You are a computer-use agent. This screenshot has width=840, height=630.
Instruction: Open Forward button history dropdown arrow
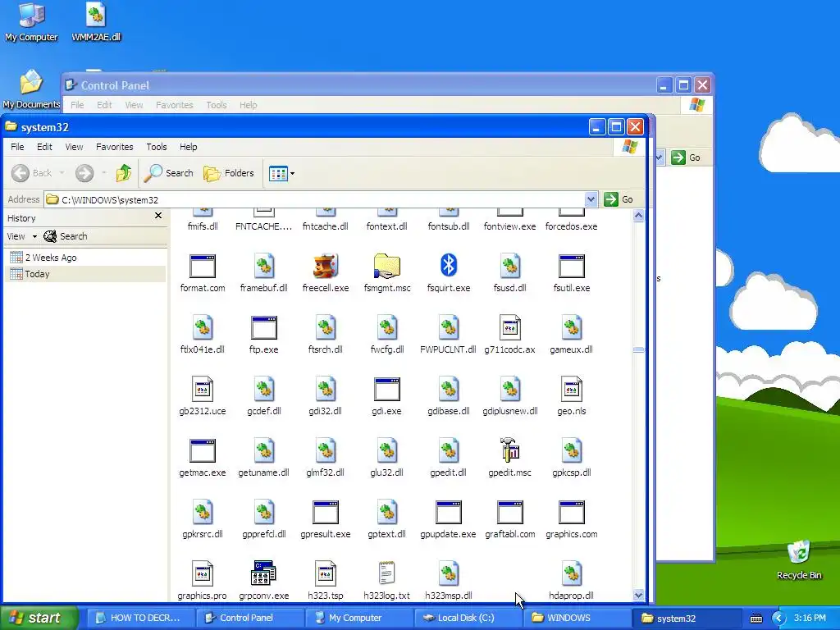pos(104,173)
